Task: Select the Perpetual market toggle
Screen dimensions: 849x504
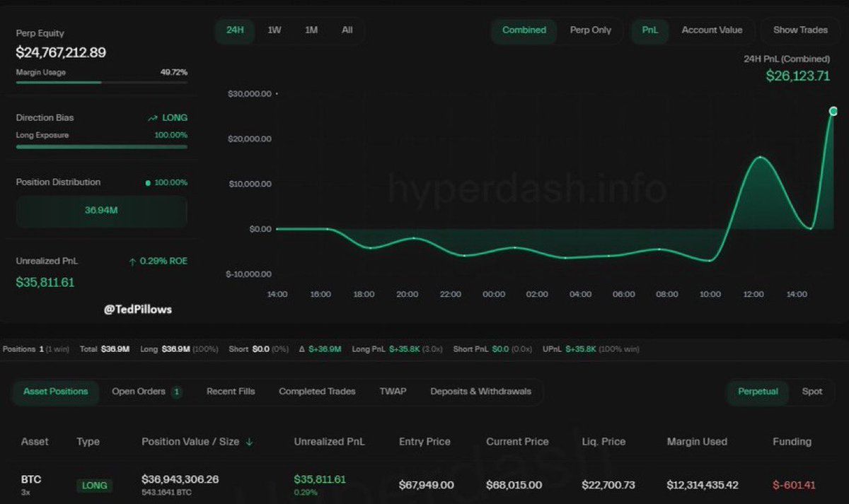Action: click(758, 392)
